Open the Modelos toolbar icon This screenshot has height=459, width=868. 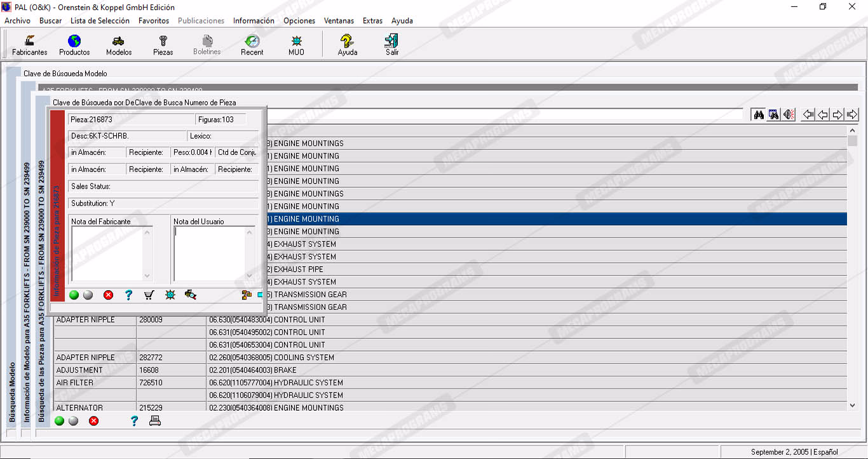pyautogui.click(x=119, y=45)
